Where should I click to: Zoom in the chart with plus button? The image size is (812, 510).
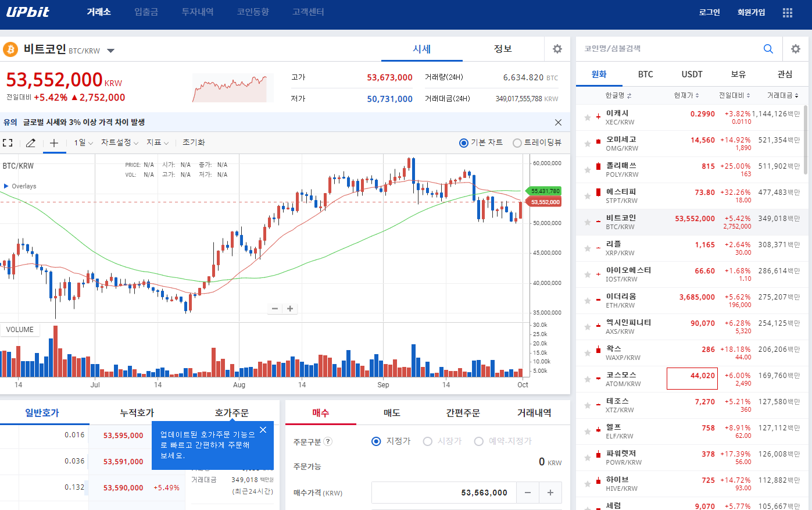290,309
